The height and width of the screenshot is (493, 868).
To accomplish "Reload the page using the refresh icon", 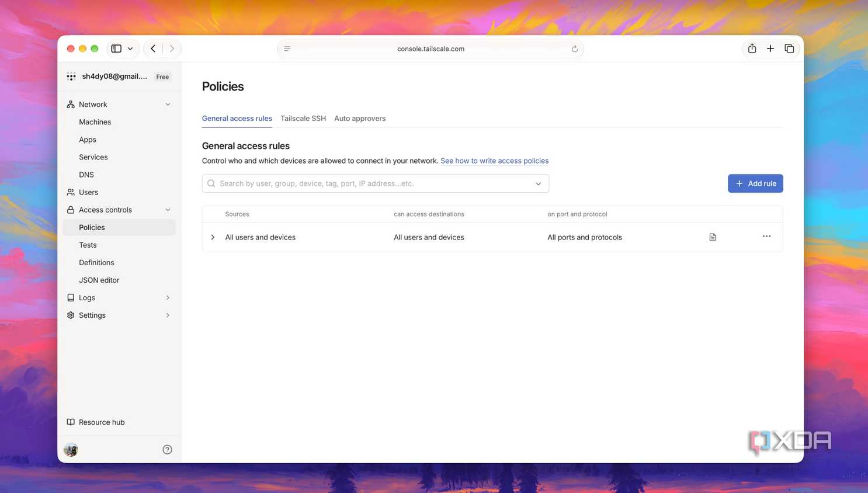I will 575,49.
